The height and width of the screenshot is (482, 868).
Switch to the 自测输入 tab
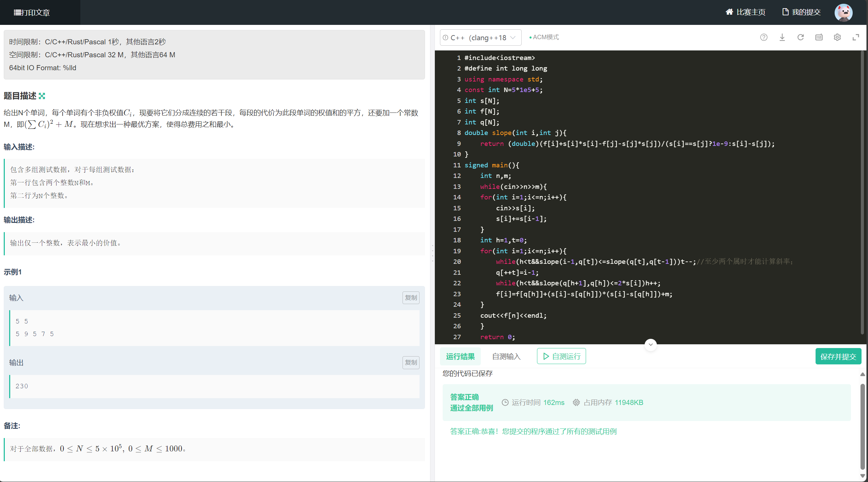coord(506,357)
